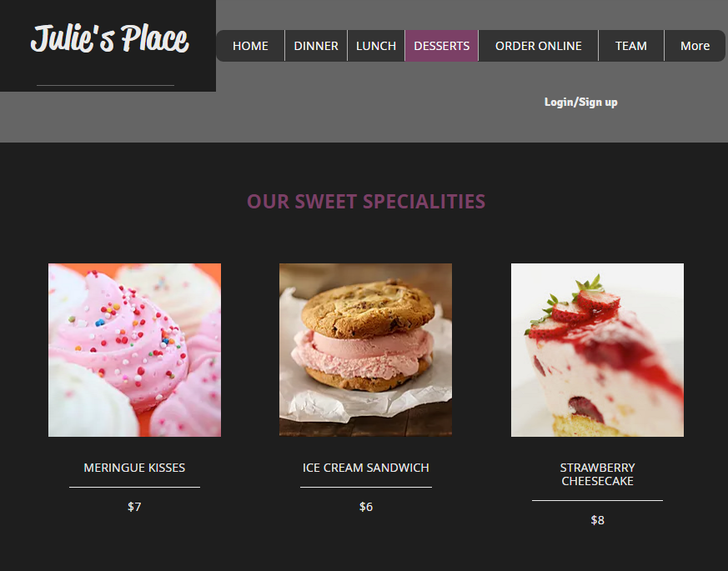Viewport: 728px width, 571px height.
Task: Expand the More navigation dropdown
Action: [x=695, y=46]
